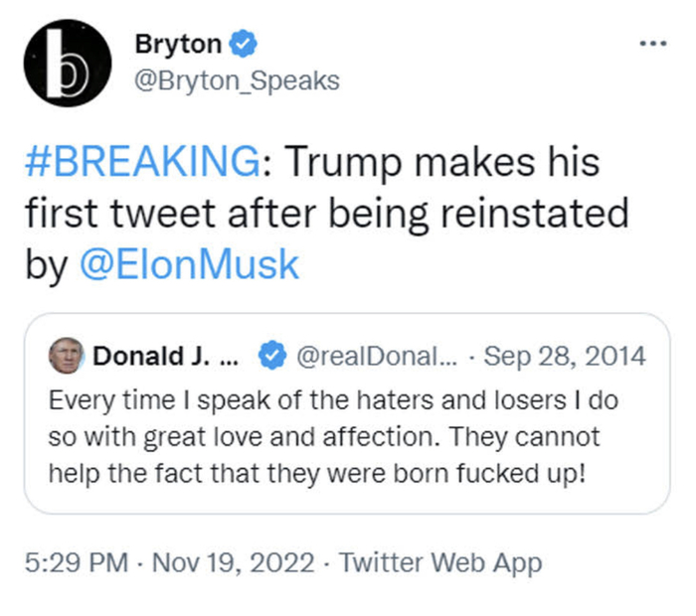Click Bryton's black "b" profile avatar

click(x=63, y=62)
